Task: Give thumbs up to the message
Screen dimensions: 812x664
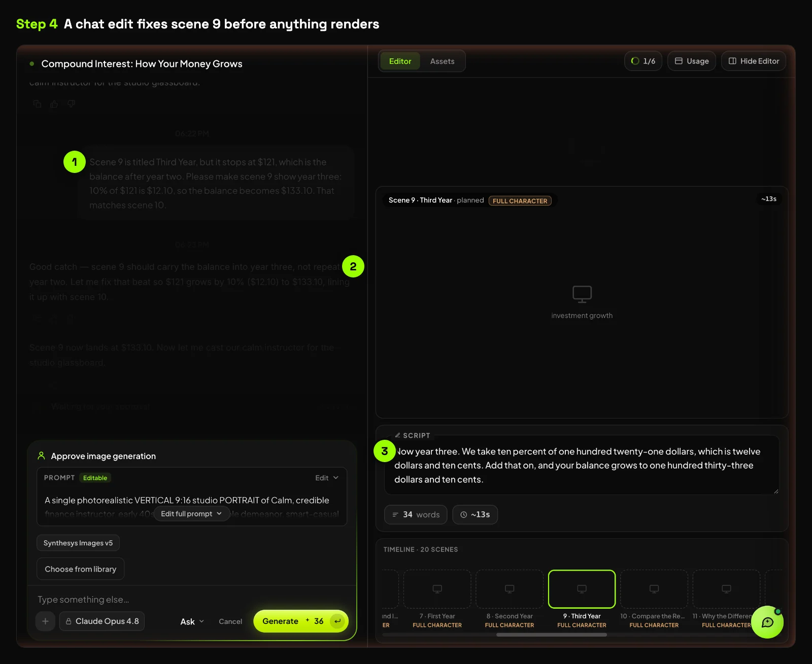Action: [54, 104]
